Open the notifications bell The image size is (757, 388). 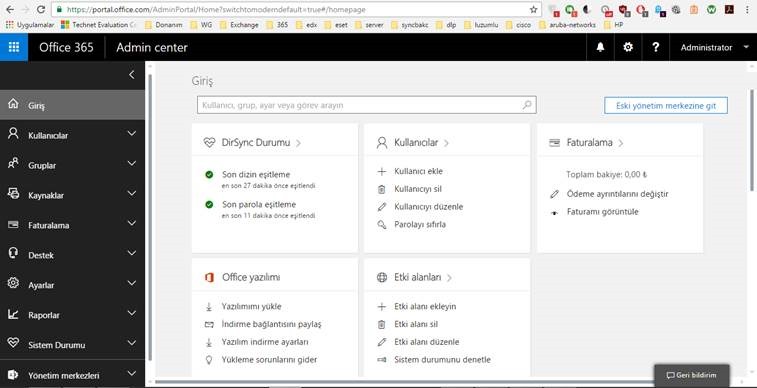tap(600, 47)
